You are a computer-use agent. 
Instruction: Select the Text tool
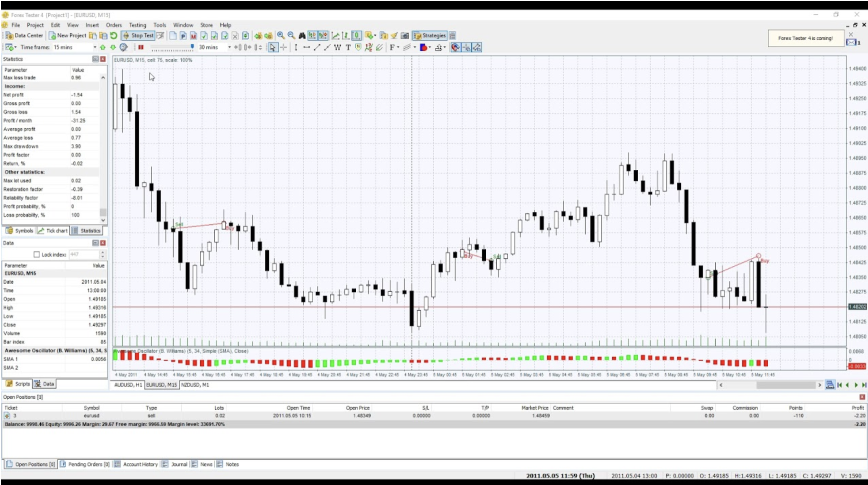point(348,47)
